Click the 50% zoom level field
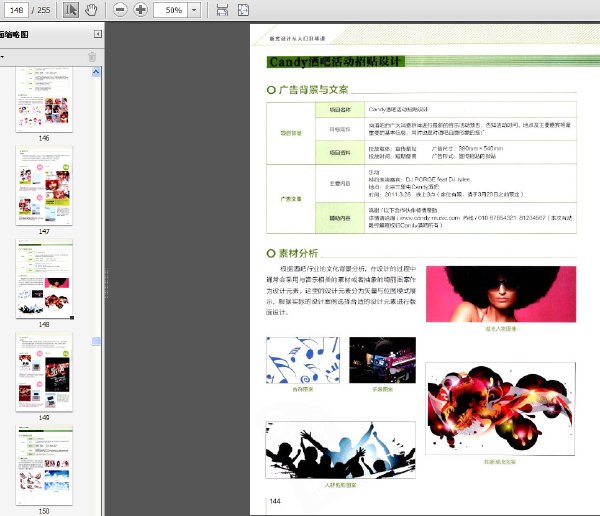 tap(171, 10)
